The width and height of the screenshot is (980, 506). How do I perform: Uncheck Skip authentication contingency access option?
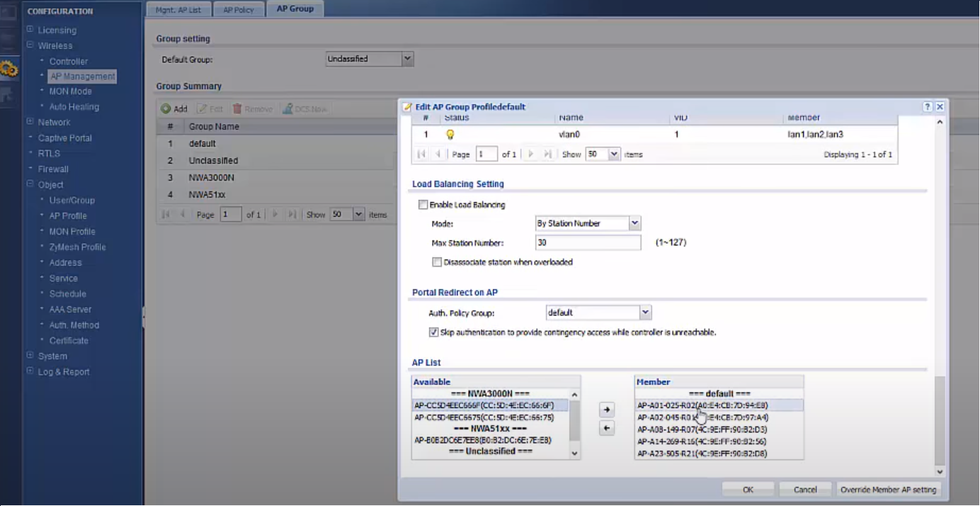(x=433, y=332)
